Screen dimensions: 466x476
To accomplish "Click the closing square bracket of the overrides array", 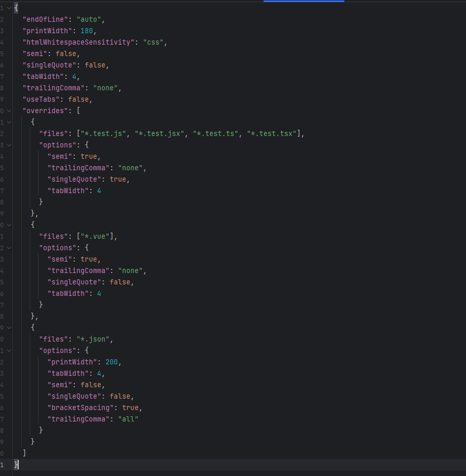I will pos(24,453).
